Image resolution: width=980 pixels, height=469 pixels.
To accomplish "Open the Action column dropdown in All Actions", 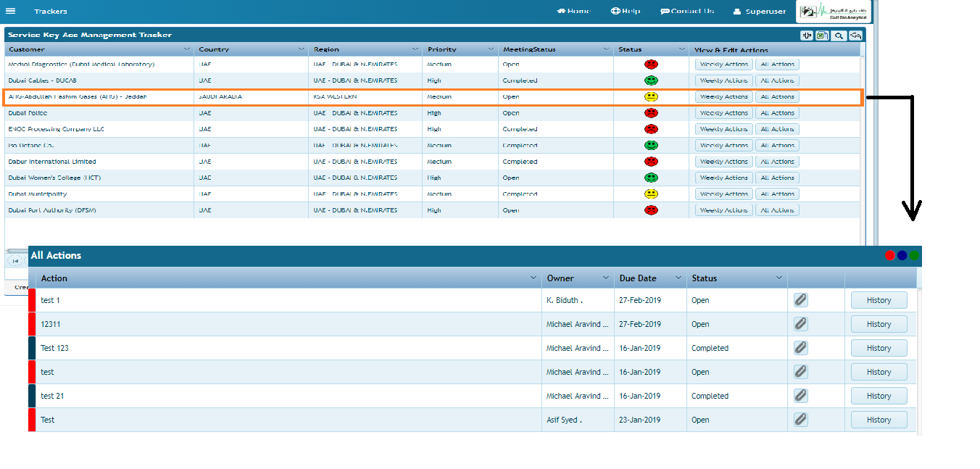I will tap(534, 278).
